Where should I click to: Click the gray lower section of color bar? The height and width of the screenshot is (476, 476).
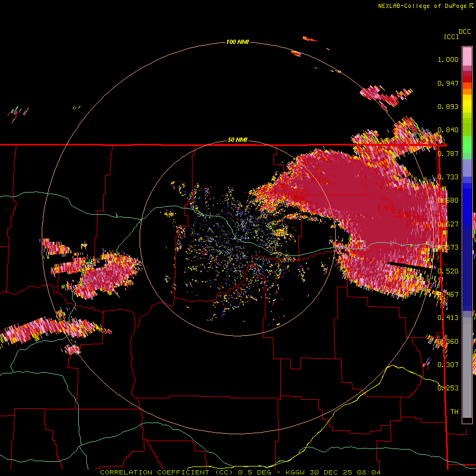pyautogui.click(x=467, y=368)
